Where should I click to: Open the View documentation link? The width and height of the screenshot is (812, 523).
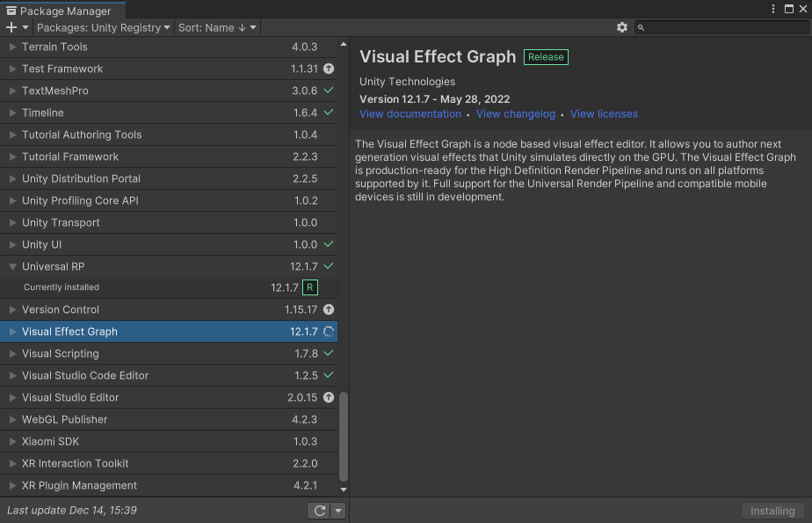(x=410, y=114)
